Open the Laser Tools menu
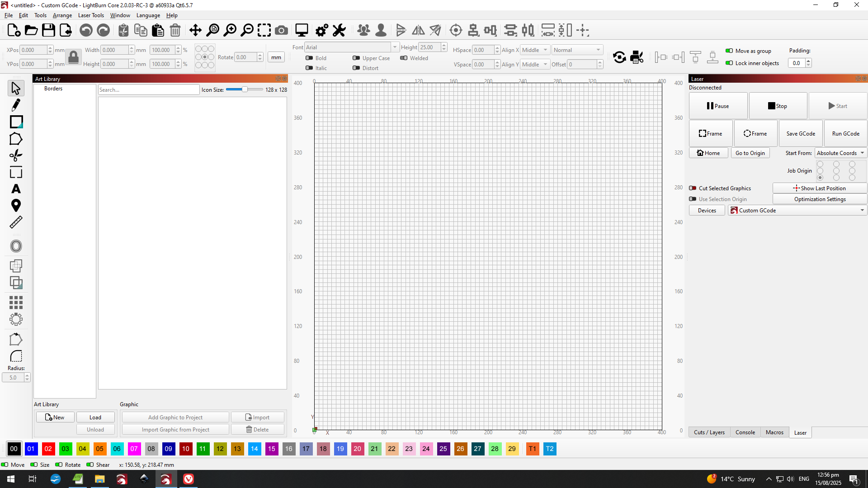 pyautogui.click(x=91, y=15)
